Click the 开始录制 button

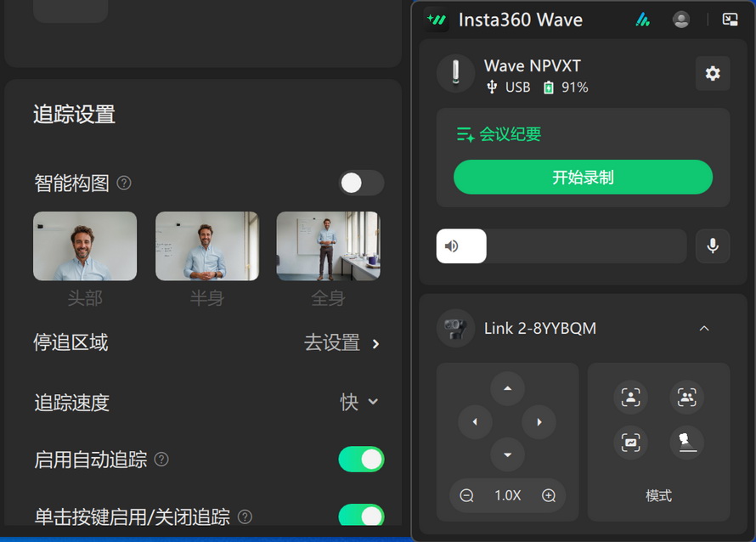pyautogui.click(x=583, y=178)
